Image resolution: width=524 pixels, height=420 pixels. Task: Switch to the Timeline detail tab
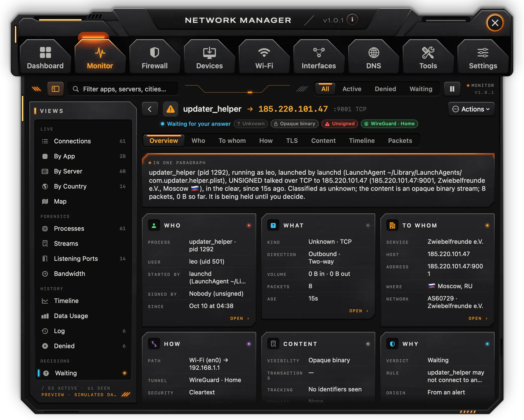pyautogui.click(x=362, y=141)
